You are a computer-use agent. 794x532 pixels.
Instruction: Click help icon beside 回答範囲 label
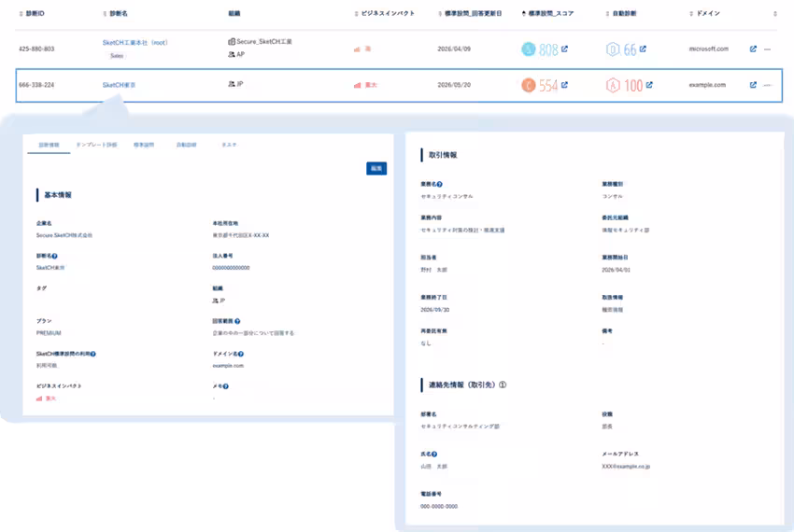237,321
